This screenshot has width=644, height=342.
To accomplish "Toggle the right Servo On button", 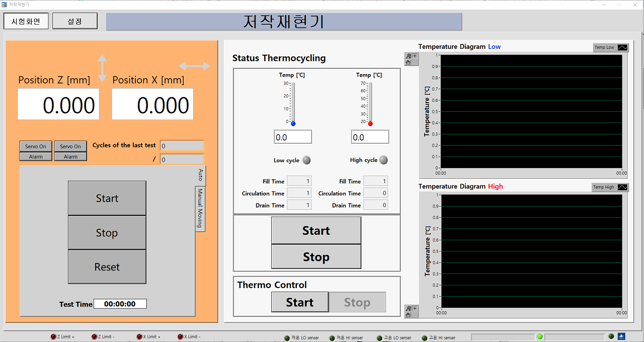I will (70, 147).
